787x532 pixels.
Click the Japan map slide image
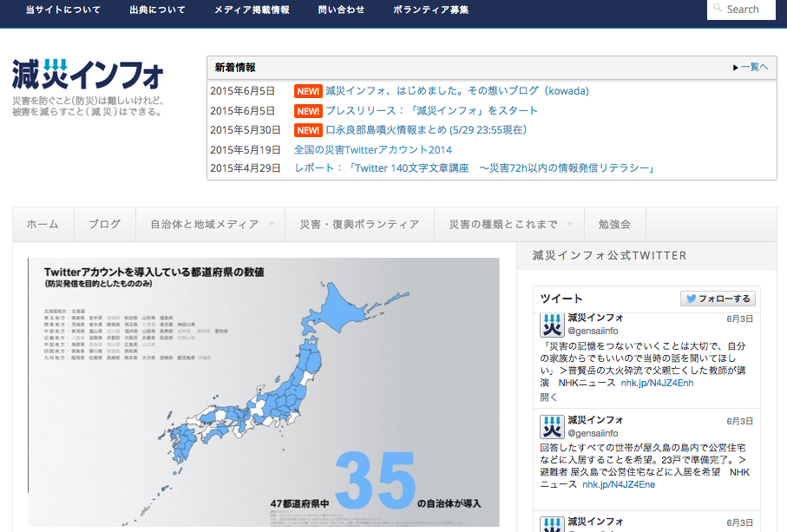(x=264, y=392)
